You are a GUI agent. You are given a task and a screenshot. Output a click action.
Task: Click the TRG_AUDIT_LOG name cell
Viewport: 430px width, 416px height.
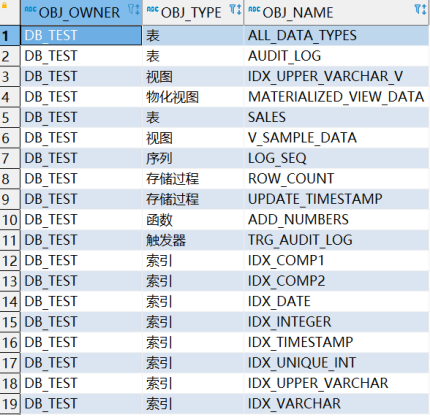coord(336,240)
